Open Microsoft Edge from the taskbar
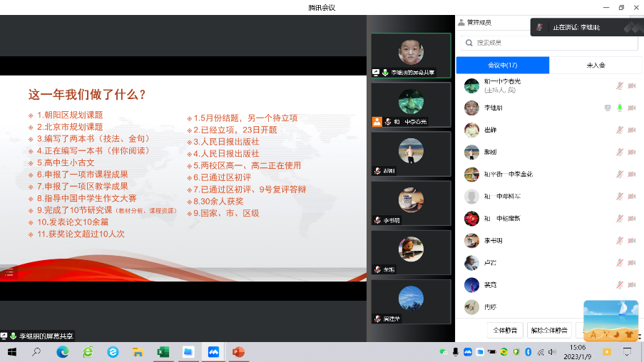 (63, 352)
